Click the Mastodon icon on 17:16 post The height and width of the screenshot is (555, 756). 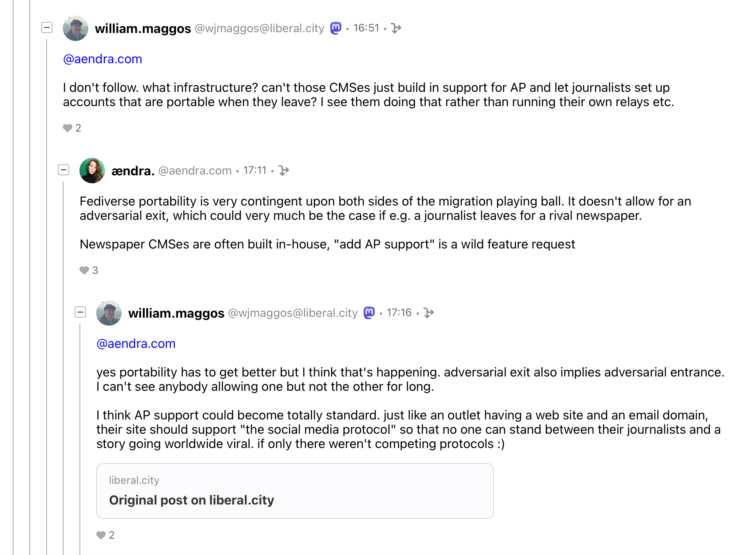coord(369,312)
